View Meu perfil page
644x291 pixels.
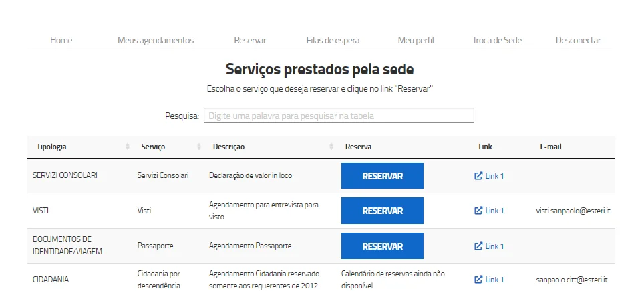point(416,40)
